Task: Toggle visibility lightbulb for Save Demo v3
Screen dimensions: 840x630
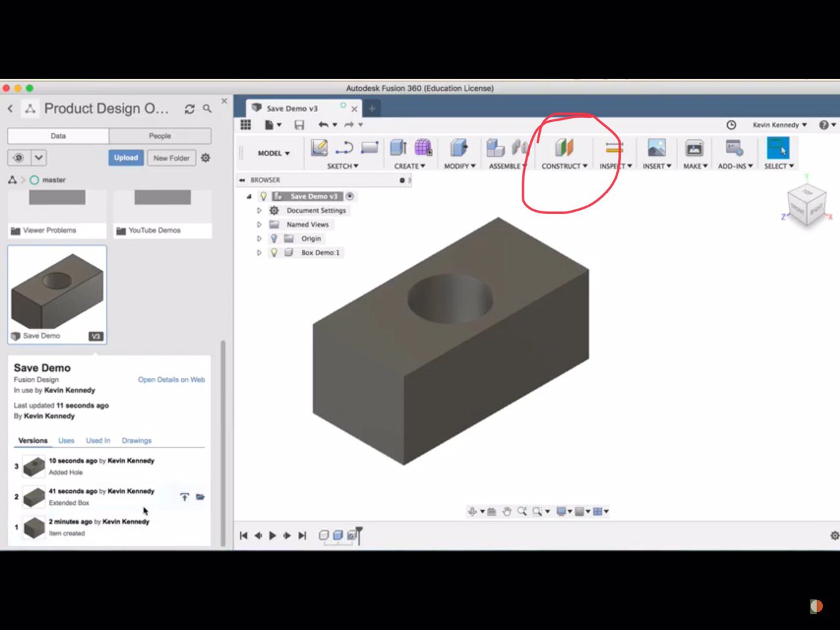Action: (263, 196)
